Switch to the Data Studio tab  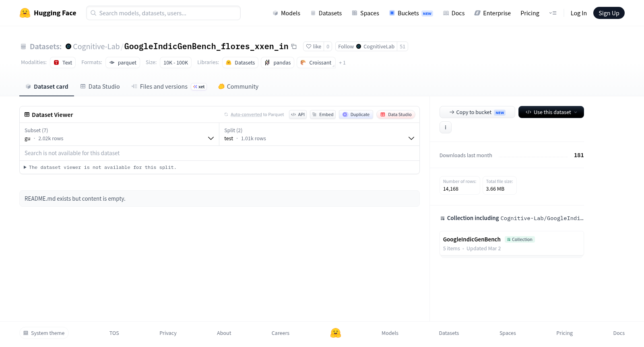100,86
